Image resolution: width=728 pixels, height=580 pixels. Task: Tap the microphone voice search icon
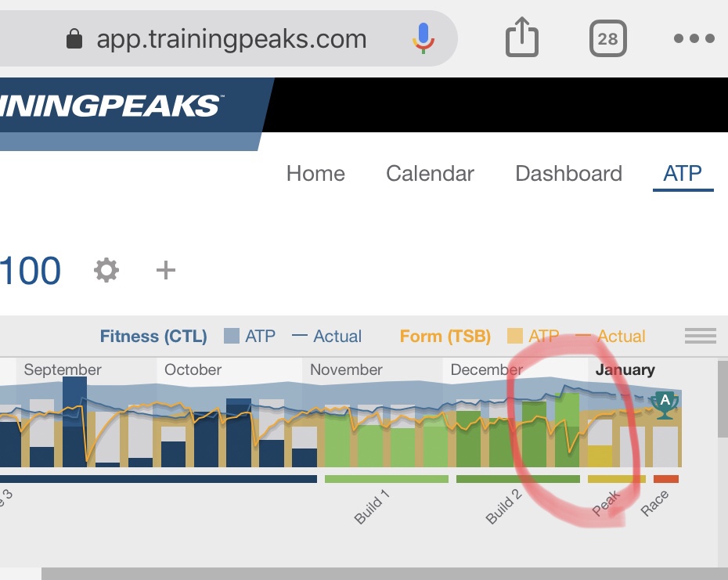click(423, 38)
